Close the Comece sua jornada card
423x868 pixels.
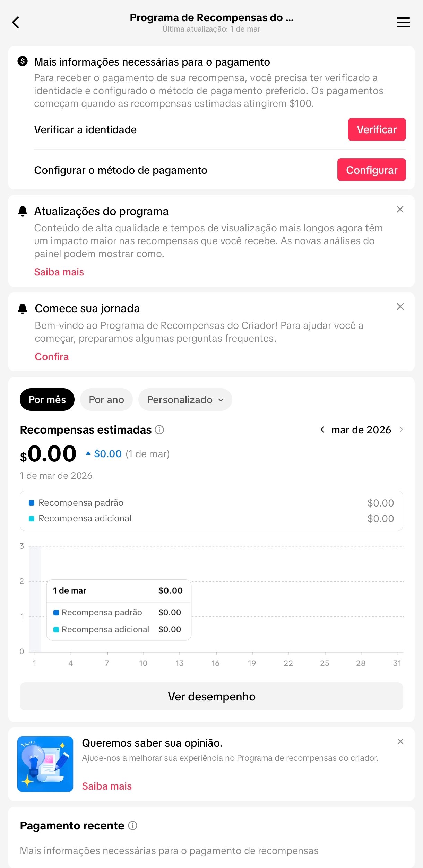400,307
